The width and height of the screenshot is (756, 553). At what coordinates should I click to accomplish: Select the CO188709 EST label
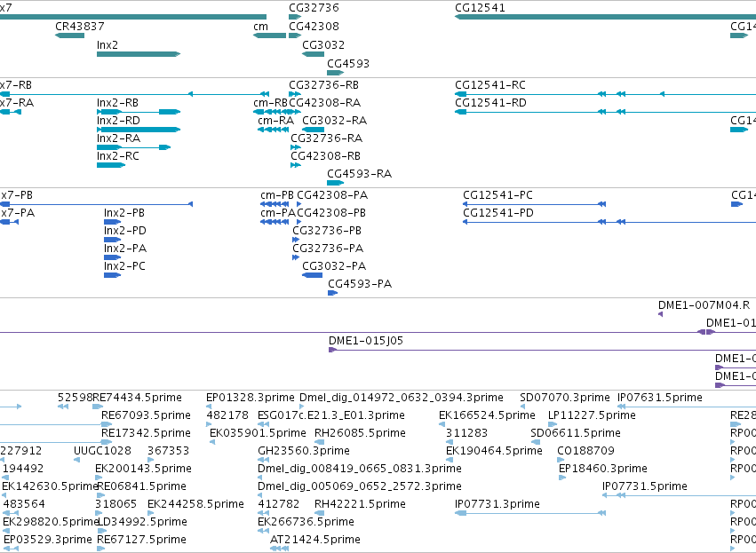[585, 451]
